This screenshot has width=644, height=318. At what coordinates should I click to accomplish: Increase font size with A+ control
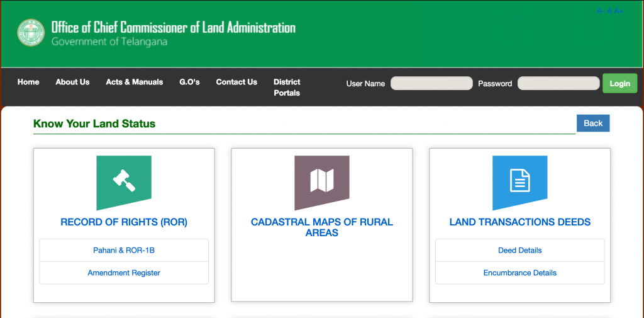coord(619,11)
